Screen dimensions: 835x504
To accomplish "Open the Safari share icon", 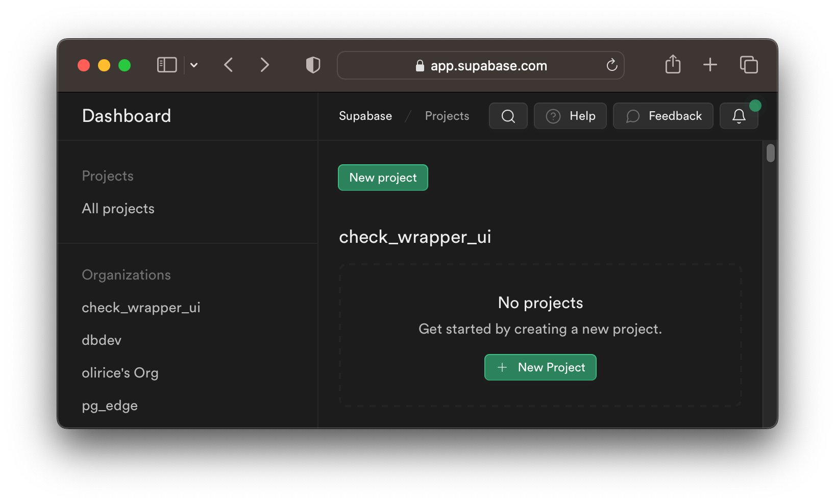I will coord(673,64).
